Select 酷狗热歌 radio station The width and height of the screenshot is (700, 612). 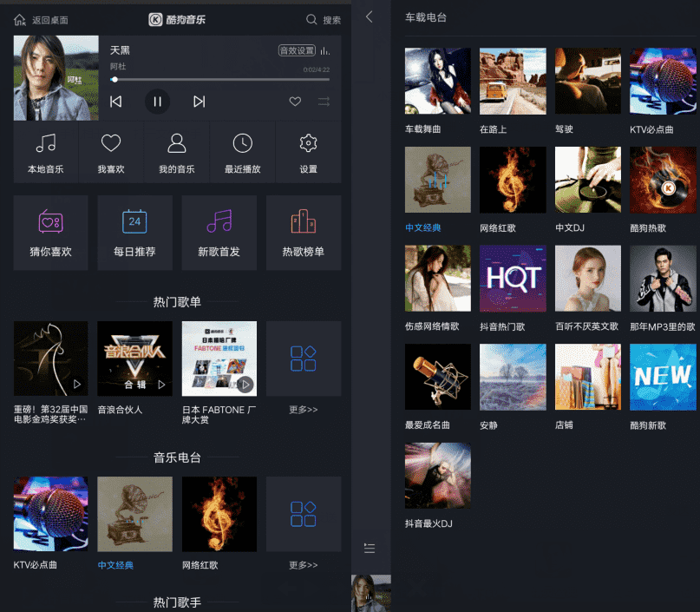tap(663, 180)
